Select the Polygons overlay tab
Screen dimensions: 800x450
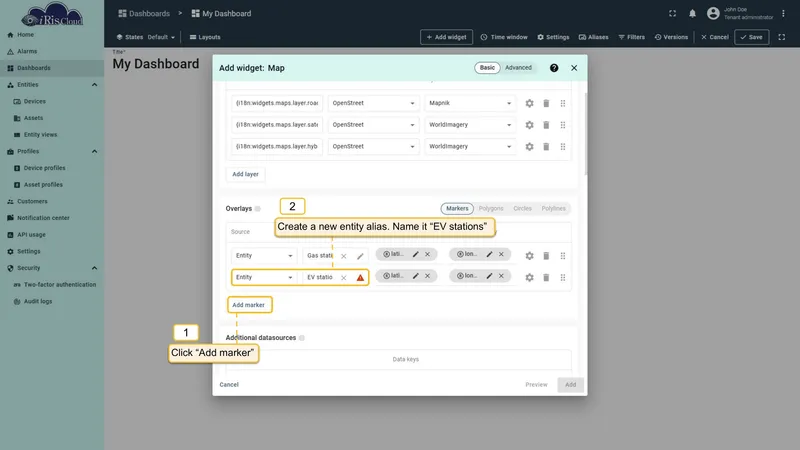[x=491, y=209]
